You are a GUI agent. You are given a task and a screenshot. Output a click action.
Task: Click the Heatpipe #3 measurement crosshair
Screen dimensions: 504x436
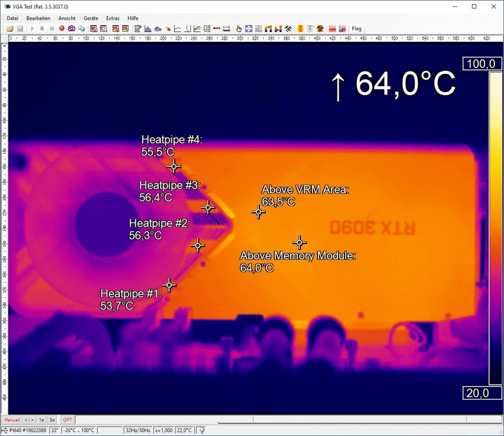click(x=208, y=208)
